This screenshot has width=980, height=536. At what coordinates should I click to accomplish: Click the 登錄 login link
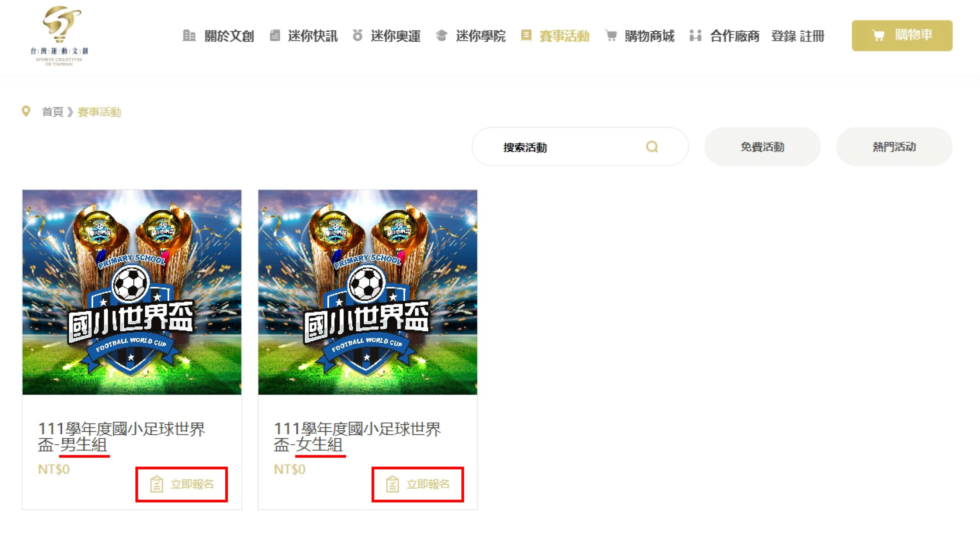[x=784, y=36]
